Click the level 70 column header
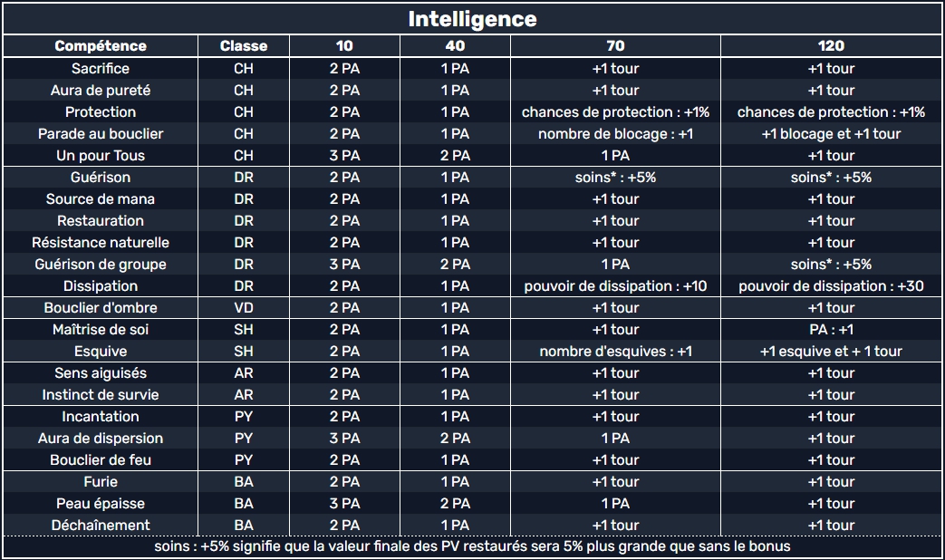The width and height of the screenshot is (945, 560). 615,46
